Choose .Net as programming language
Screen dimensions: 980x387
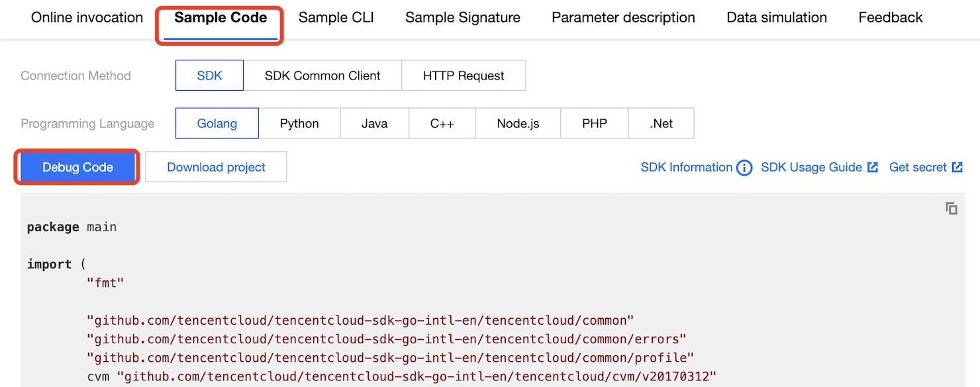click(x=661, y=124)
